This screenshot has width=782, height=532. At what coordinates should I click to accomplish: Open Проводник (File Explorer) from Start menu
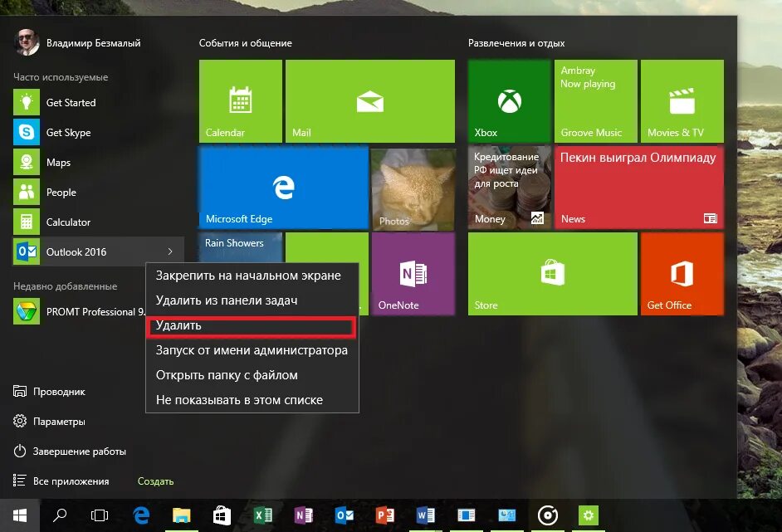[x=49, y=392]
